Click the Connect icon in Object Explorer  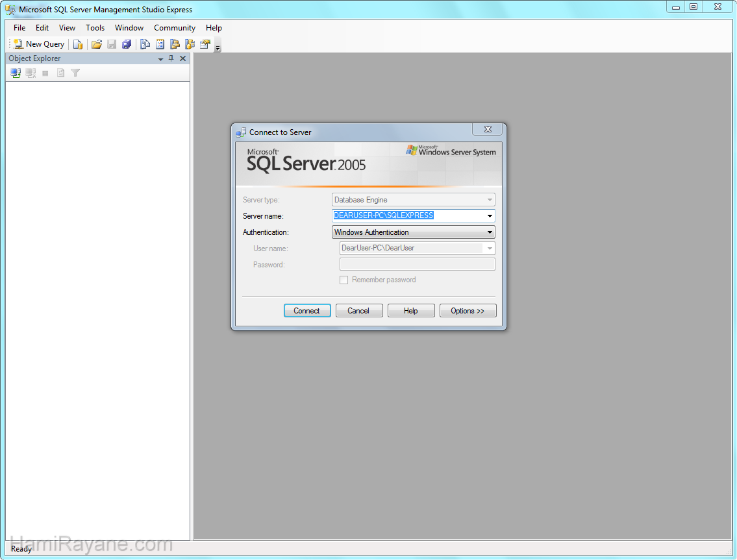(16, 73)
